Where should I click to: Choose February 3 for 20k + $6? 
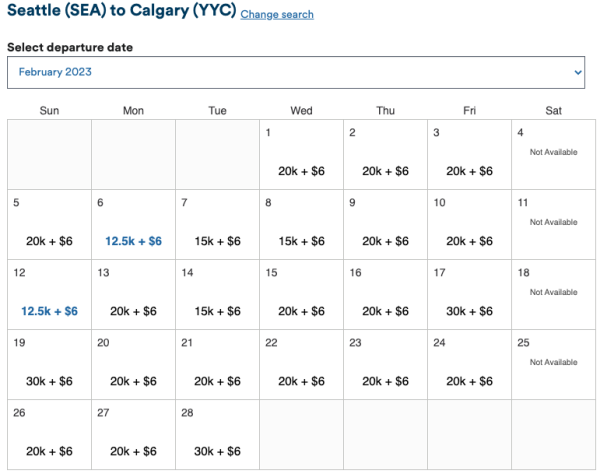tap(469, 171)
